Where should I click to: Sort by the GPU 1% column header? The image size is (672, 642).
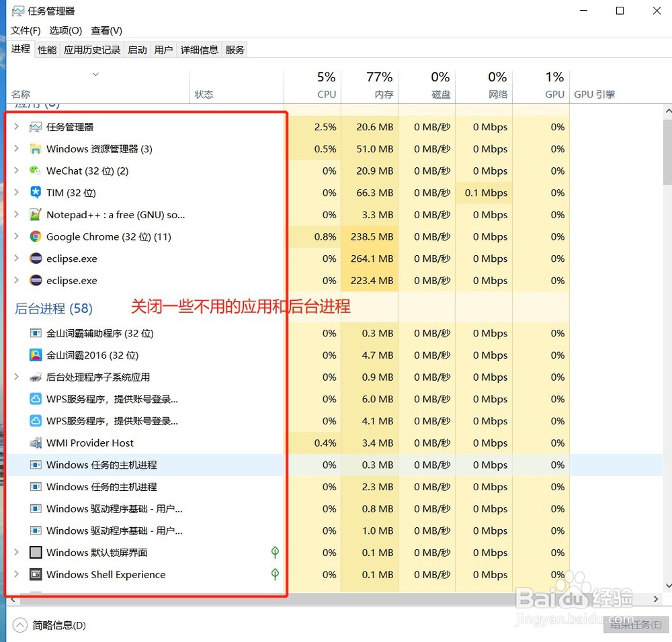tap(541, 86)
